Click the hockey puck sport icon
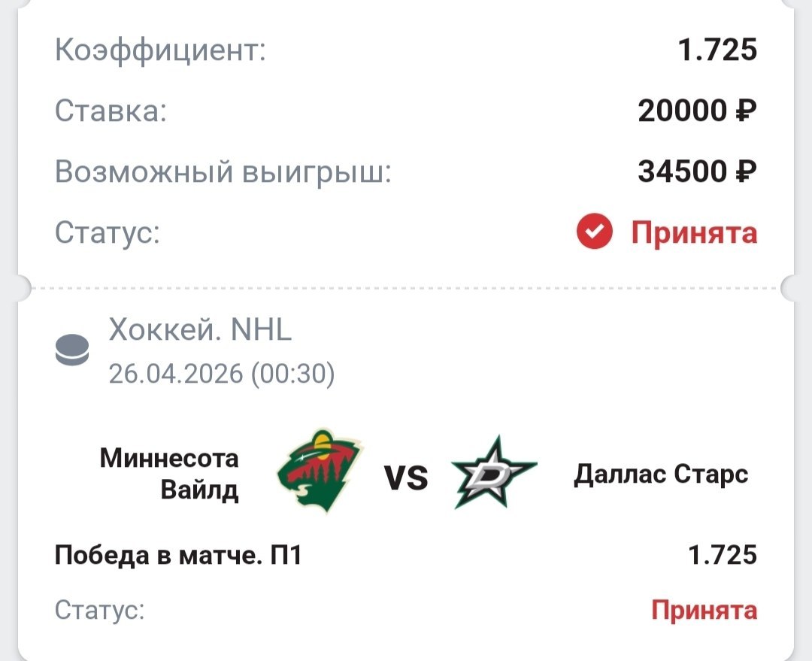The width and height of the screenshot is (812, 661). (x=72, y=350)
